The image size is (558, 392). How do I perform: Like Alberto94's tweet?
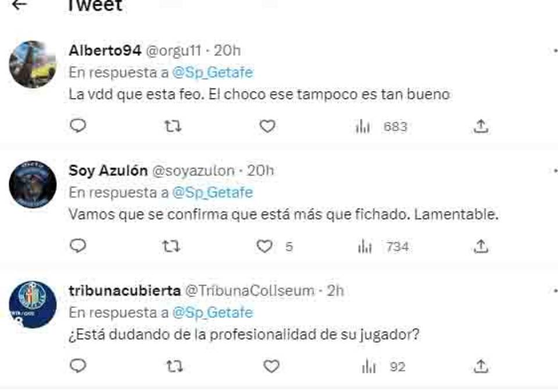click(x=267, y=126)
